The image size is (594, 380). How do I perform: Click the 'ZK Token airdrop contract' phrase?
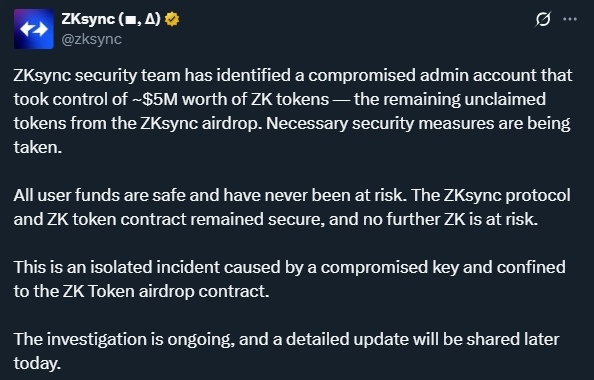tap(166, 291)
